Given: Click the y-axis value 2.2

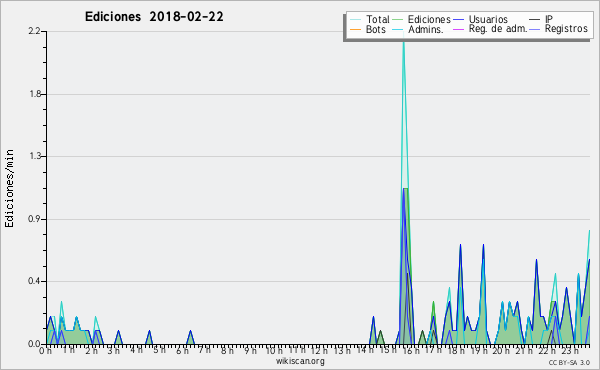Looking at the screenshot, I should [34, 31].
